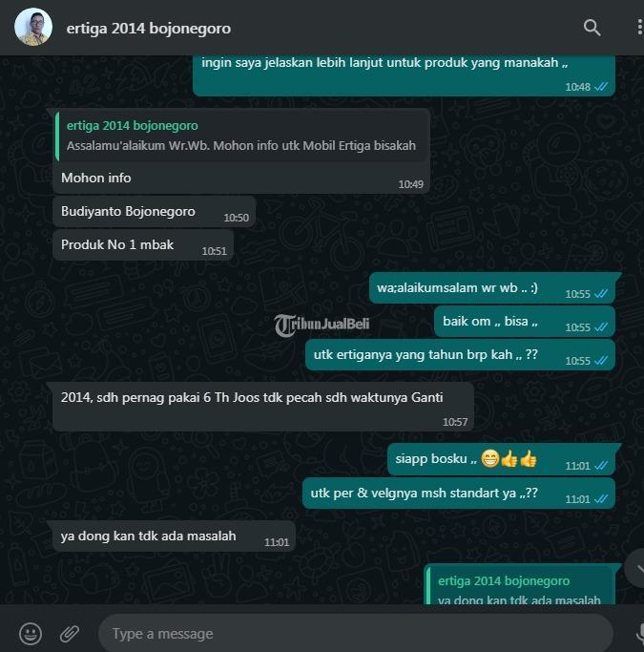Select the "Produk No 1 mbak" message
The image size is (644, 652).
pos(143,245)
